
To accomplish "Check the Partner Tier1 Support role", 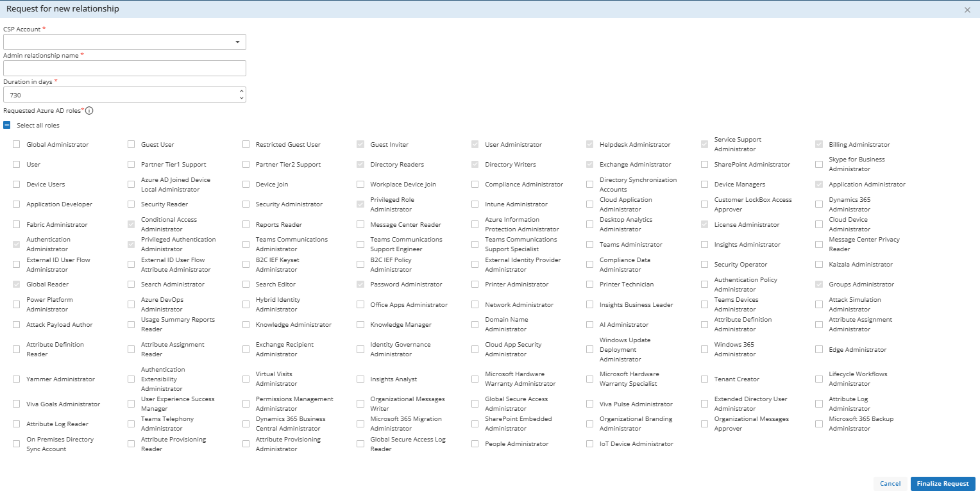I will point(131,164).
